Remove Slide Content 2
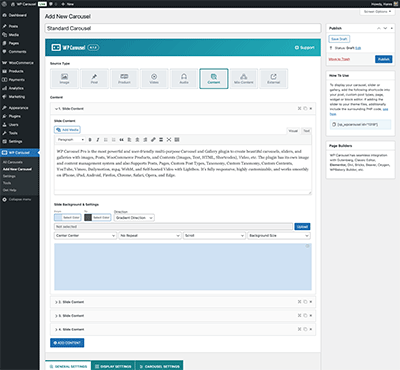The image size is (400, 370). coord(311,302)
